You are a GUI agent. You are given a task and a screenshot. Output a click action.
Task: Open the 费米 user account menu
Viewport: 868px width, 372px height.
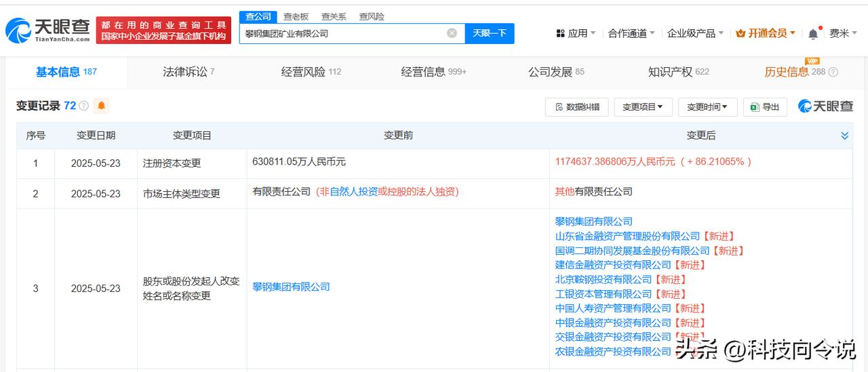[x=843, y=33]
